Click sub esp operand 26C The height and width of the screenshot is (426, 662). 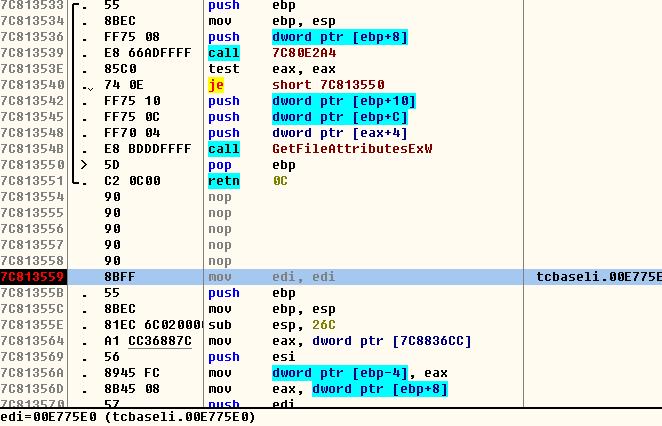[324, 325]
